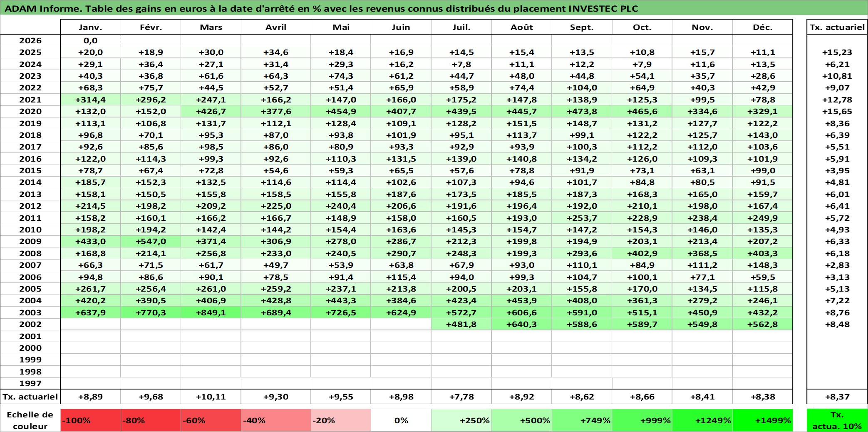Image resolution: width=868 pixels, height=432 pixels.
Task: Click the 0,0 cell for January 2026
Action: click(x=90, y=40)
